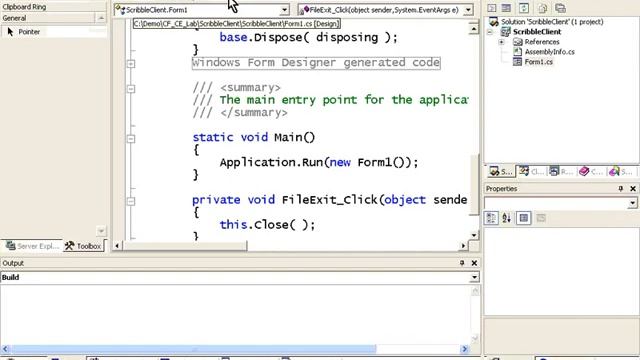Click code editor scroll-left arrow
The image size is (640, 360).
117,246
